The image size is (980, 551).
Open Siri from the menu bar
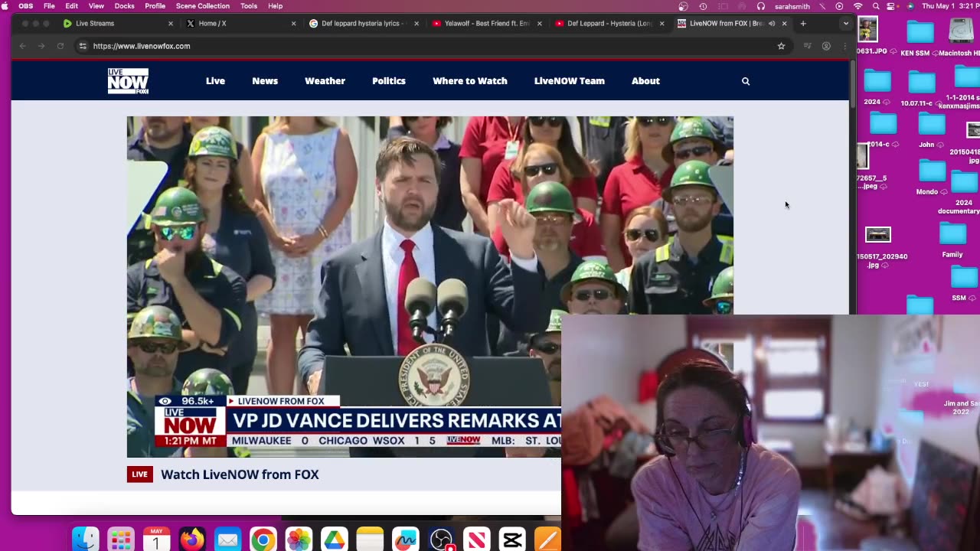tap(910, 6)
